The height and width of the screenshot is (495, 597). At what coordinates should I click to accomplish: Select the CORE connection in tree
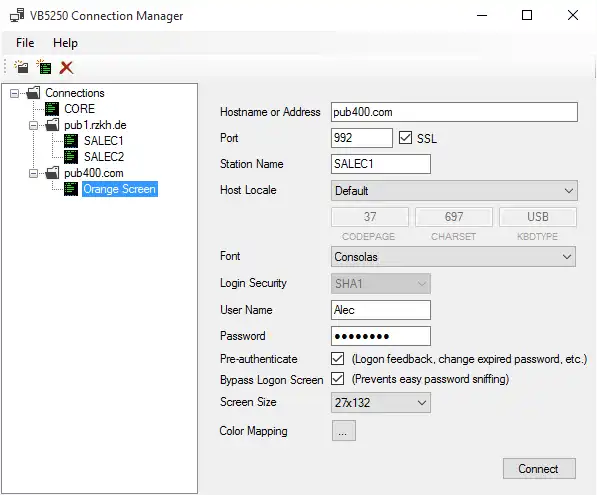[79, 109]
